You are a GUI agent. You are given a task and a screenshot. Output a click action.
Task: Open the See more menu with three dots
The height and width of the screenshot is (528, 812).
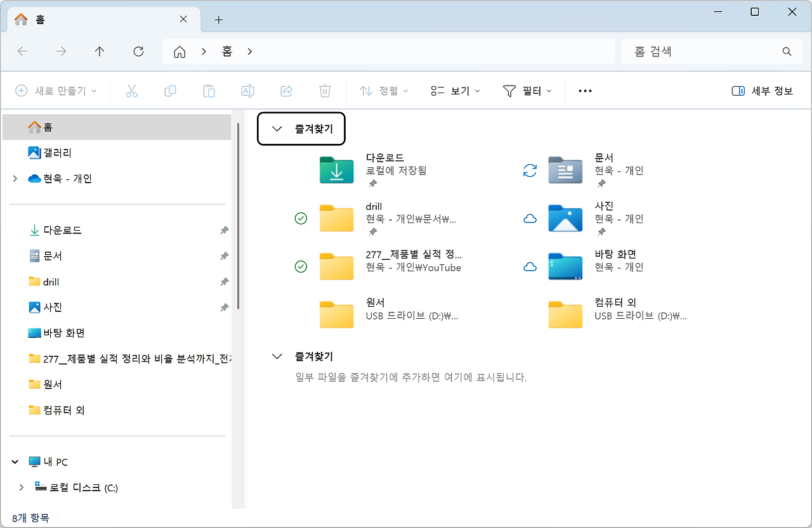[584, 91]
